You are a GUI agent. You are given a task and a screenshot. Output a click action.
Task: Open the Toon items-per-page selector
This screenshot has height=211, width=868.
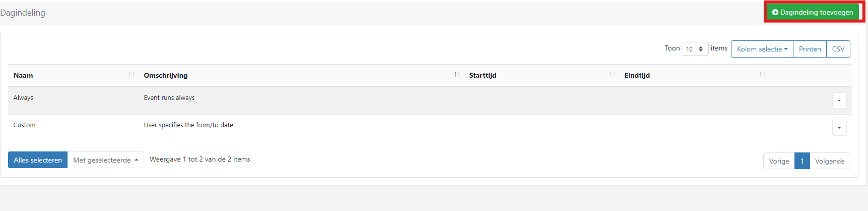695,49
